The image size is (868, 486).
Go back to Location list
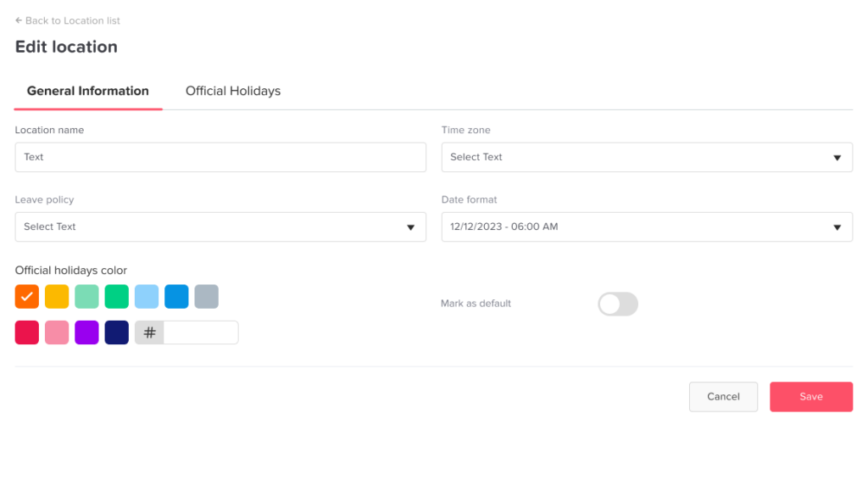click(73, 20)
